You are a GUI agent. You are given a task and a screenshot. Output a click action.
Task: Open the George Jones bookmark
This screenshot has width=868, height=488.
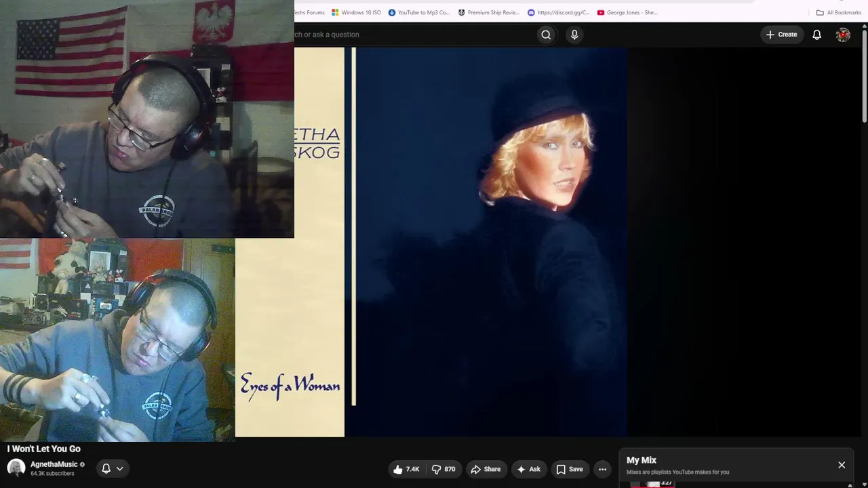(627, 12)
